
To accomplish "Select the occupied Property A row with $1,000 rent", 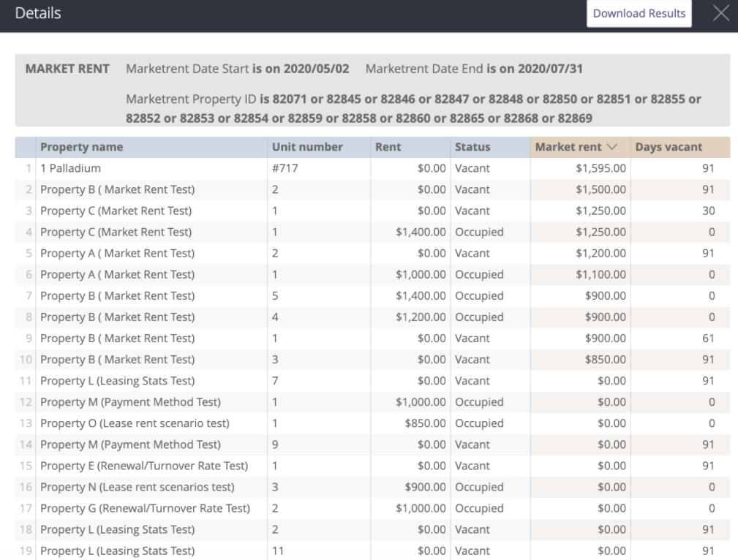I will tap(293, 273).
